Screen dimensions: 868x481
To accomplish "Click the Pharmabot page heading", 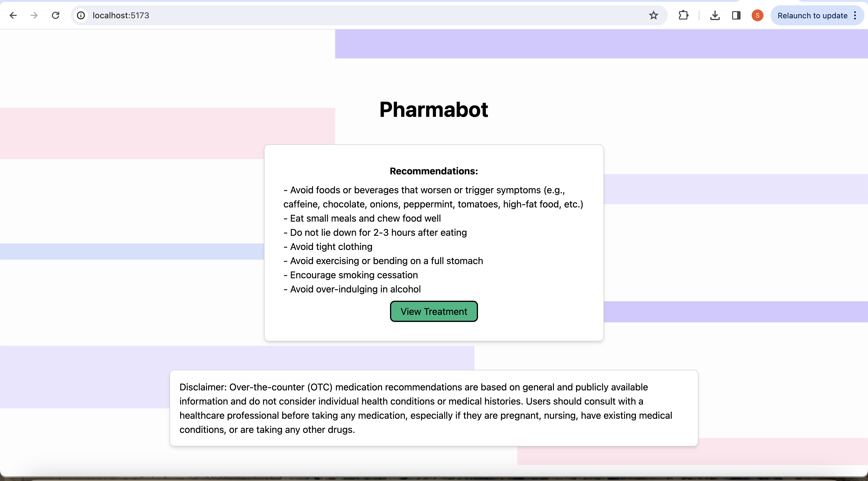I will coord(434,109).
